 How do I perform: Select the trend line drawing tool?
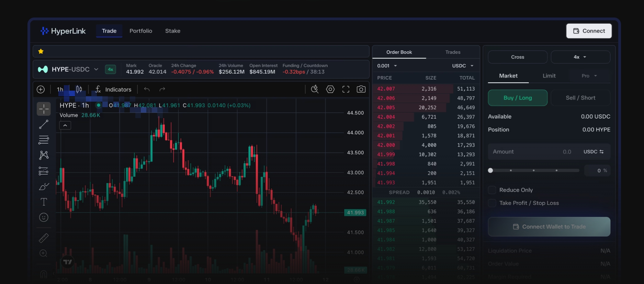(x=44, y=124)
